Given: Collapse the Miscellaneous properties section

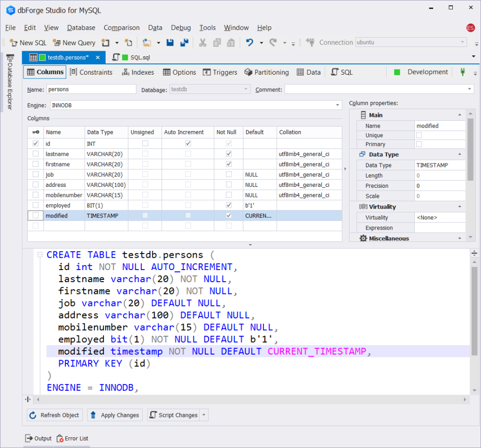Looking at the screenshot, I should coord(459,238).
